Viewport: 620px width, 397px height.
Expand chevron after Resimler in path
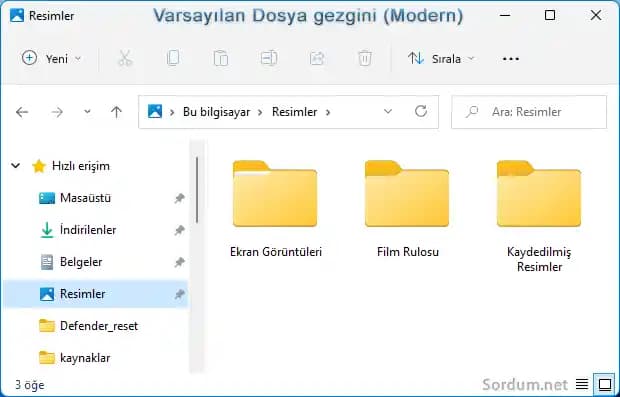click(x=327, y=112)
